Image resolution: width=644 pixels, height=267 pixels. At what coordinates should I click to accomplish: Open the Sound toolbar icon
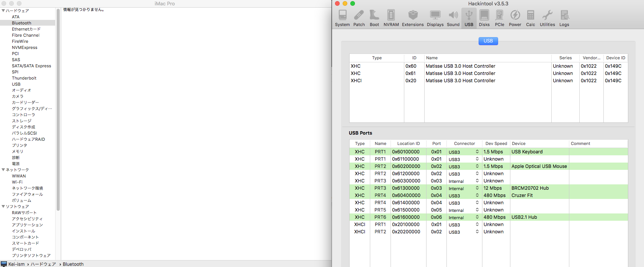click(453, 18)
